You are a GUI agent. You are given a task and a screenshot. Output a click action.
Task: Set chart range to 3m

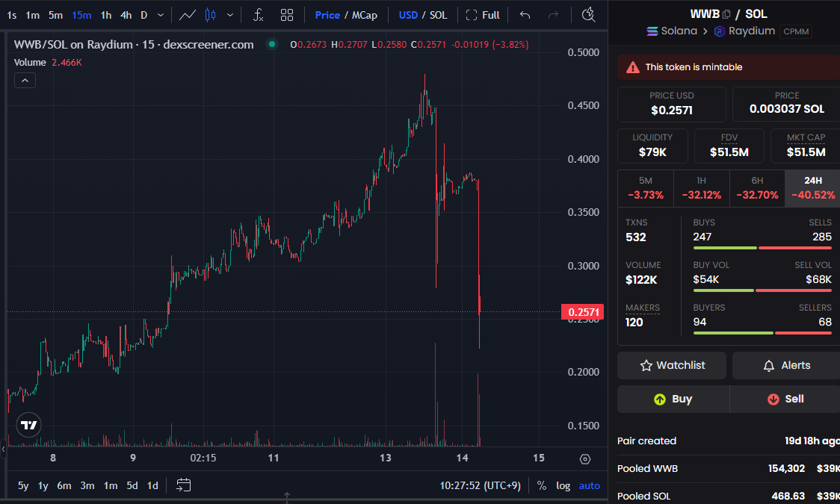click(87, 486)
